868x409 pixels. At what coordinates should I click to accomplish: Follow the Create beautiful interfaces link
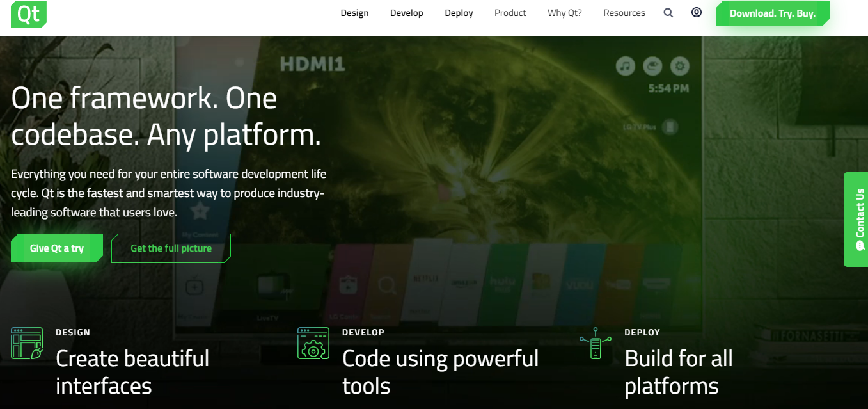(132, 372)
